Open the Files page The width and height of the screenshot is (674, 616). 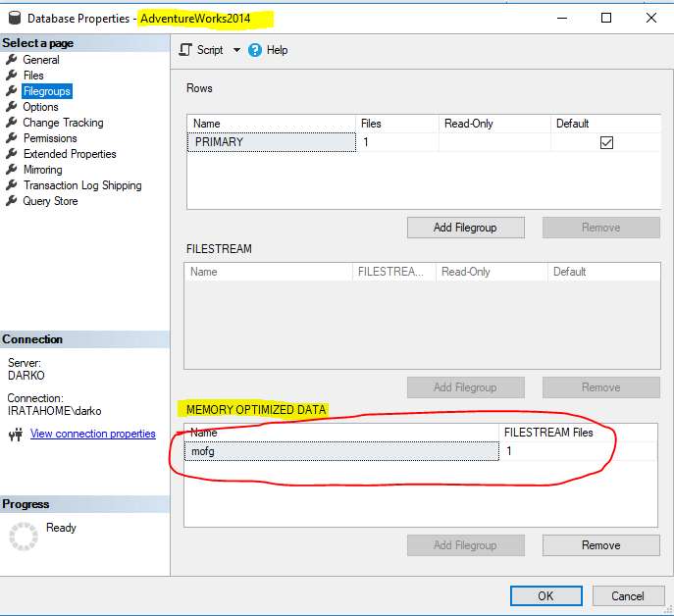[x=33, y=76]
